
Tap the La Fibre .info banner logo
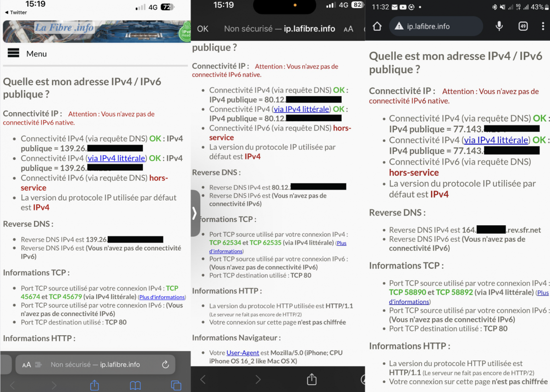[64, 28]
